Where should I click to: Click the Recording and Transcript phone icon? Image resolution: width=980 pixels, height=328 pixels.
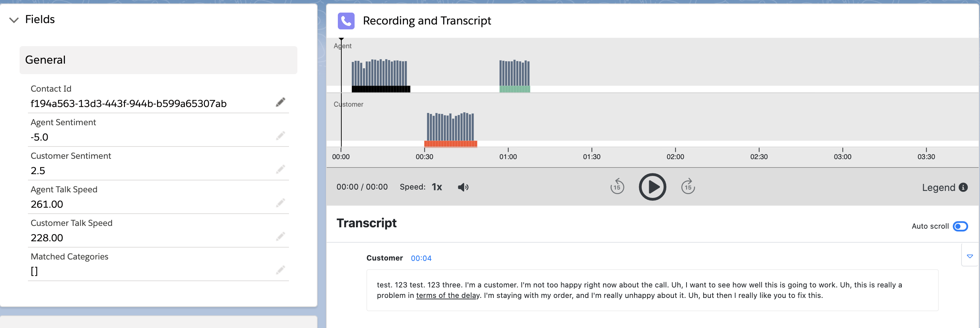[346, 21]
